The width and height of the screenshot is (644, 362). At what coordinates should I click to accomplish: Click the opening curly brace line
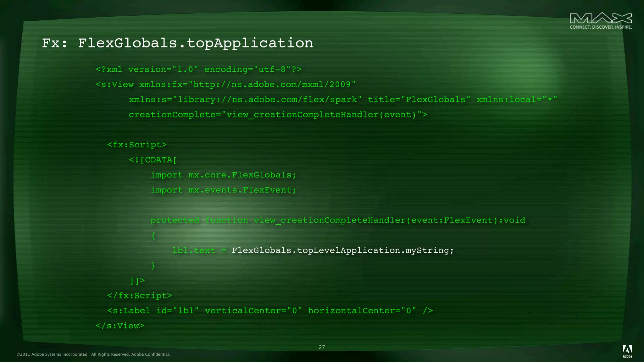pos(153,235)
